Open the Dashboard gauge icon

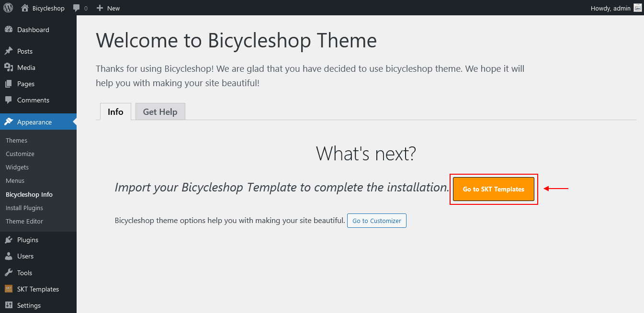[x=9, y=30]
